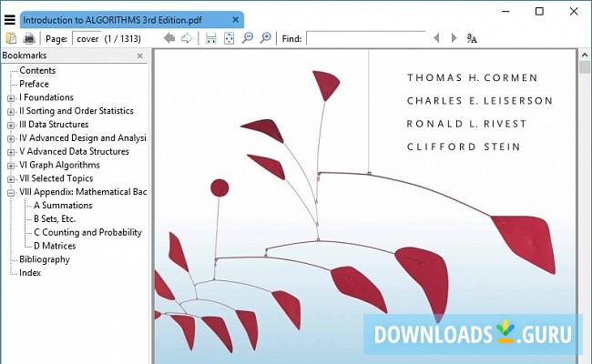Expand I Foundations bookmark

(11, 98)
